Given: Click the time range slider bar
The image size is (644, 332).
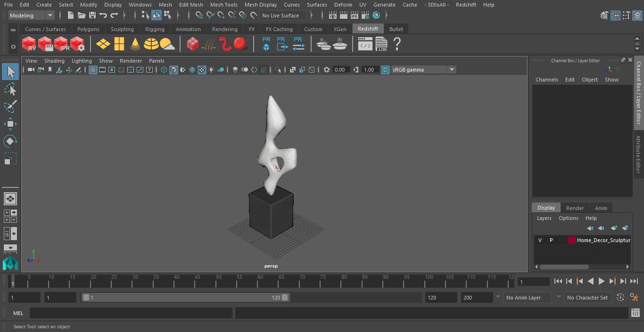Looking at the screenshot, I should 186,298.
